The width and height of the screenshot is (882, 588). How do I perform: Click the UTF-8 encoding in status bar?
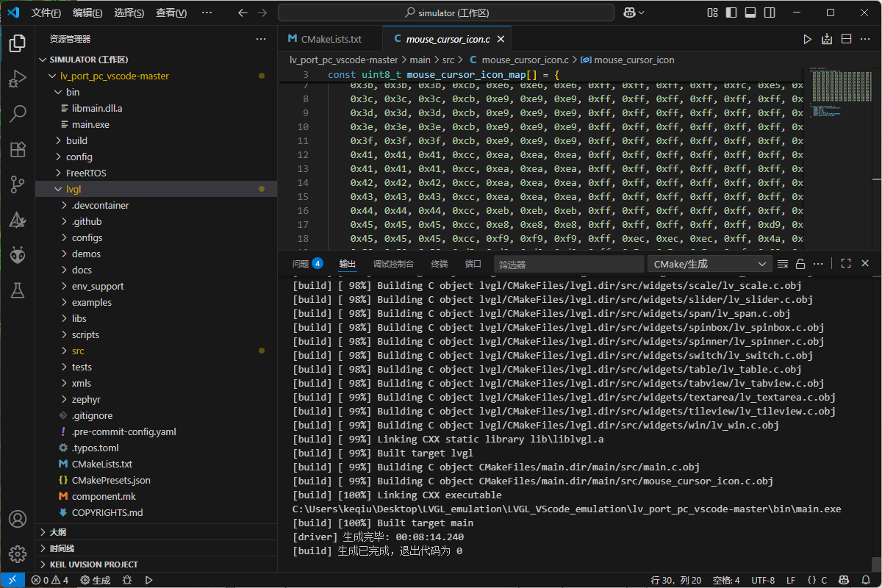(762, 580)
